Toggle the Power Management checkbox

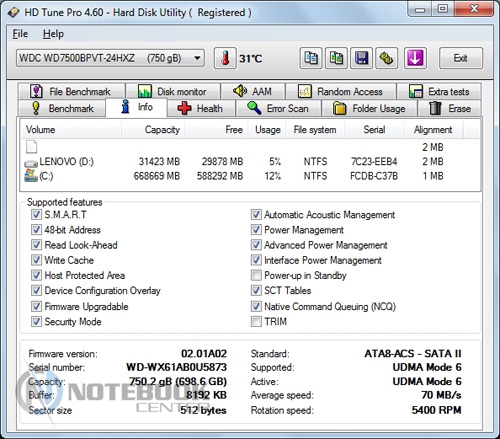[x=256, y=229]
